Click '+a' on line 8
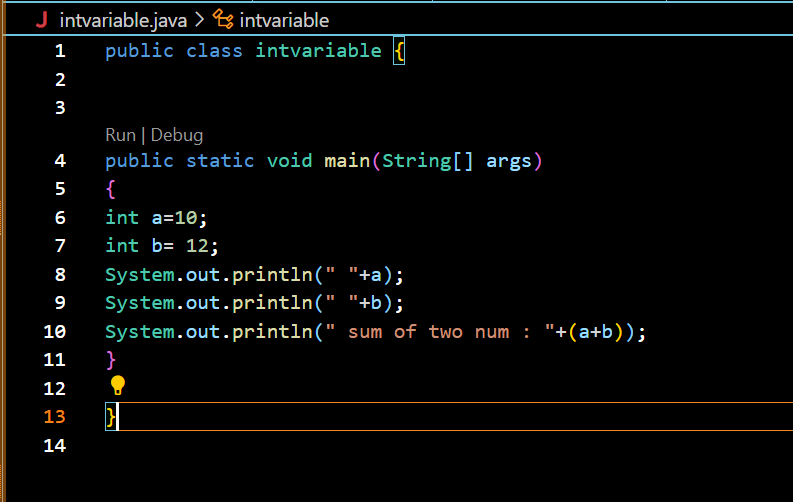793x502 pixels. pyautogui.click(x=370, y=275)
